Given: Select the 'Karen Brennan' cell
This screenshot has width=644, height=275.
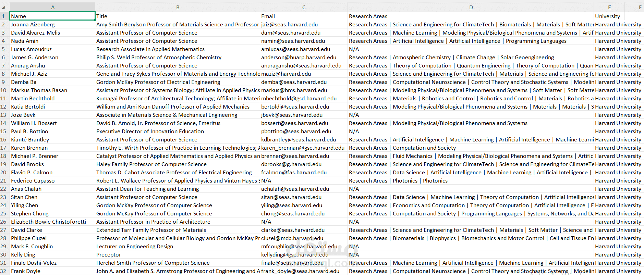Looking at the screenshot, I should [52, 148].
